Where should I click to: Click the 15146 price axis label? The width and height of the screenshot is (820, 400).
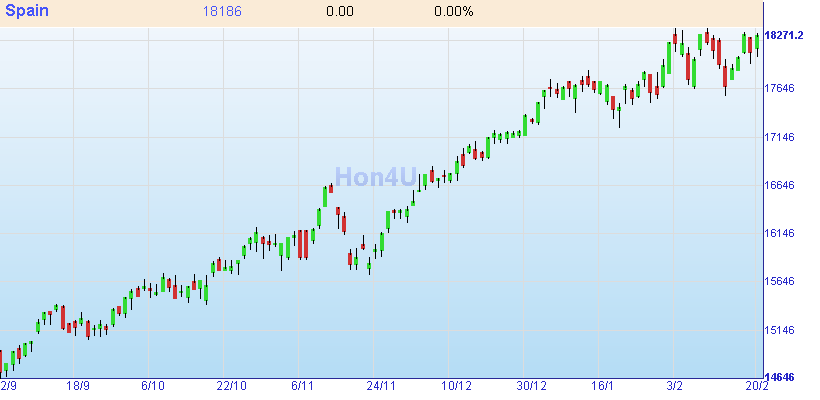[x=779, y=330]
